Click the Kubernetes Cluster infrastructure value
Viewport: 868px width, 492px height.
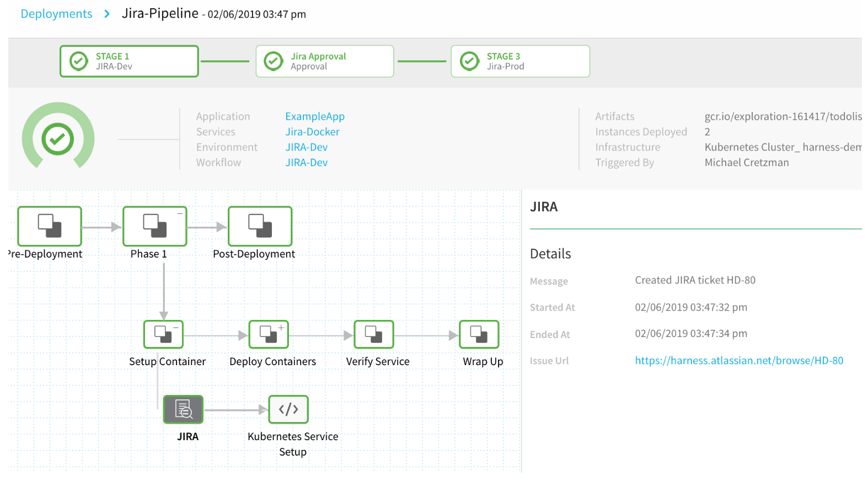pos(783,147)
